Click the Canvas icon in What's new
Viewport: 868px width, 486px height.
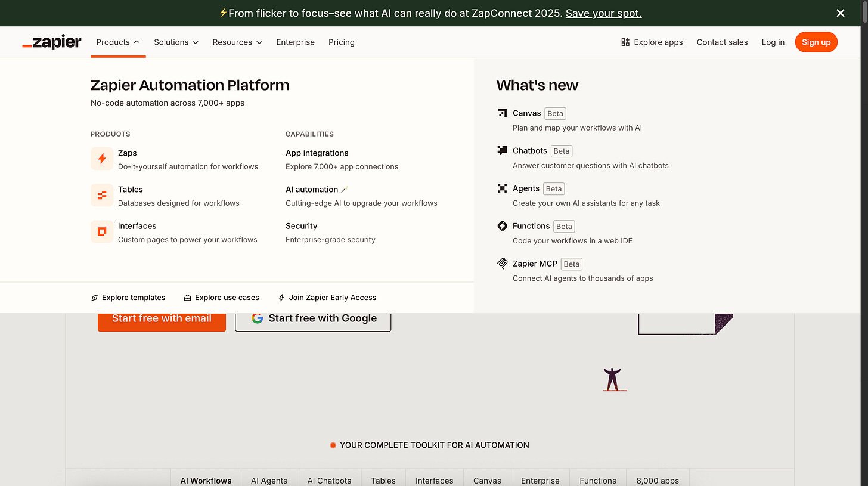[502, 113]
